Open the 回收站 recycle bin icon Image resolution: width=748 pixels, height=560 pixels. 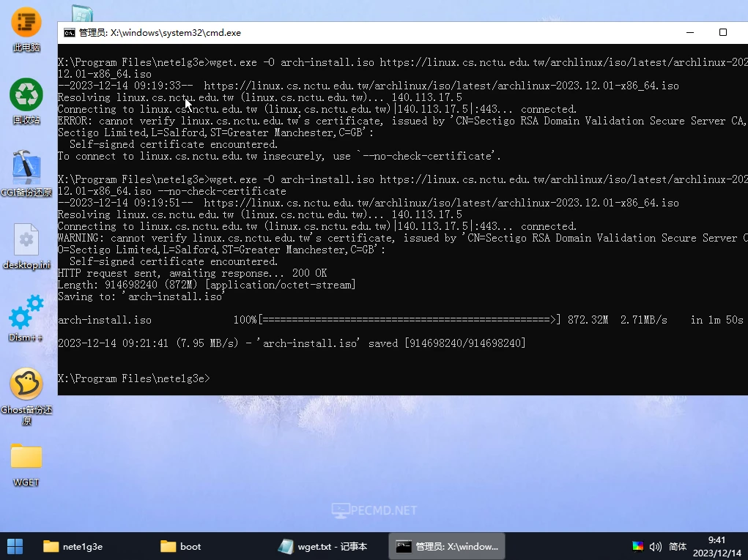[26, 101]
